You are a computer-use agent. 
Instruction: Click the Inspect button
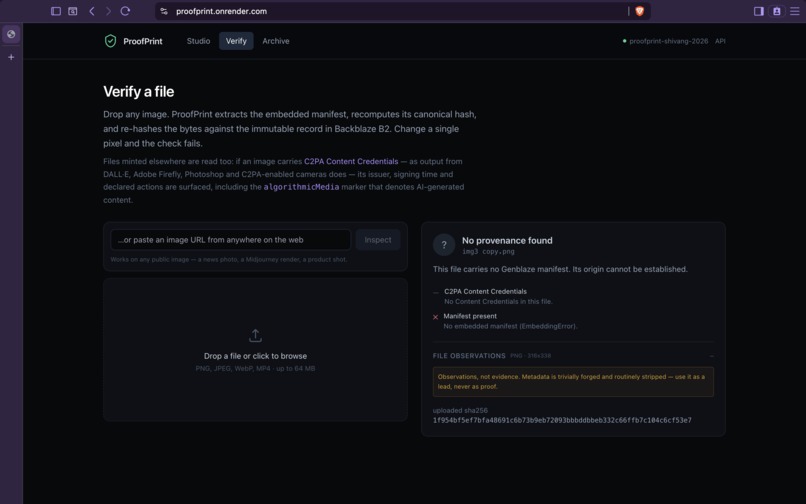click(378, 240)
